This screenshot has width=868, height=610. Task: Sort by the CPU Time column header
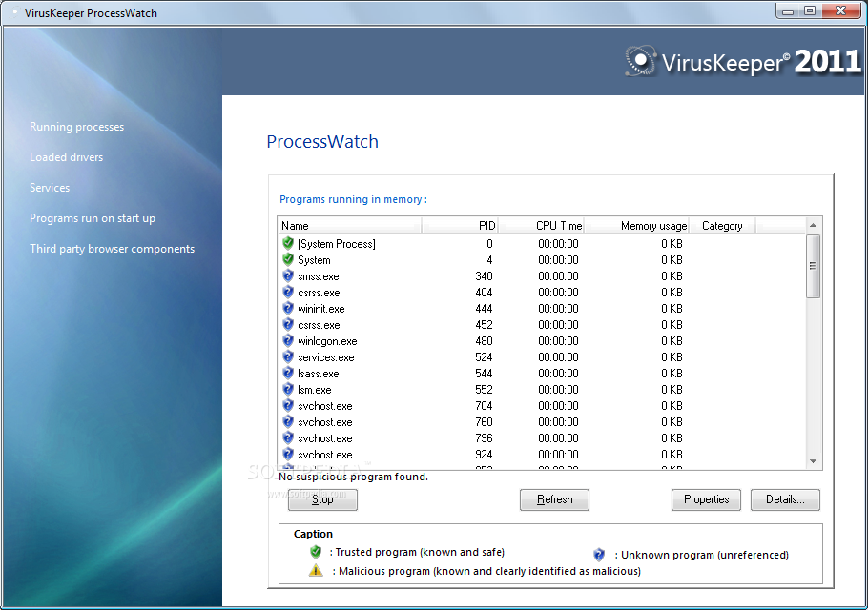click(541, 225)
